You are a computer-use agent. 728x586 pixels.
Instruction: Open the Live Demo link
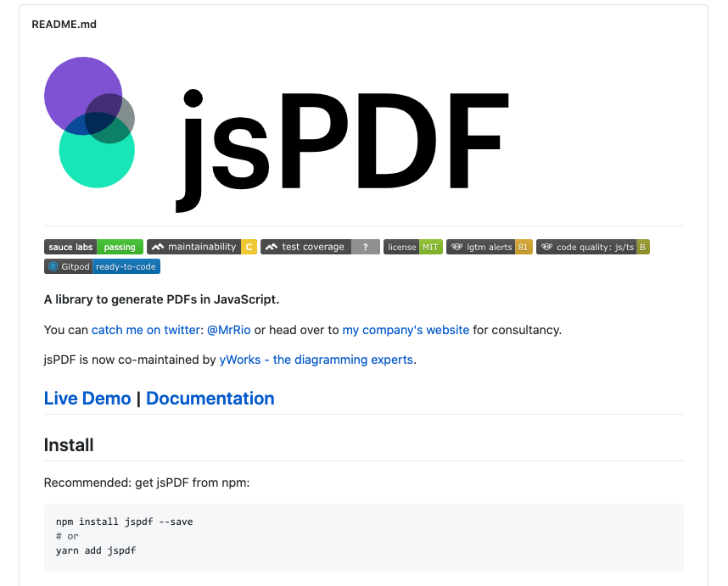pos(87,399)
